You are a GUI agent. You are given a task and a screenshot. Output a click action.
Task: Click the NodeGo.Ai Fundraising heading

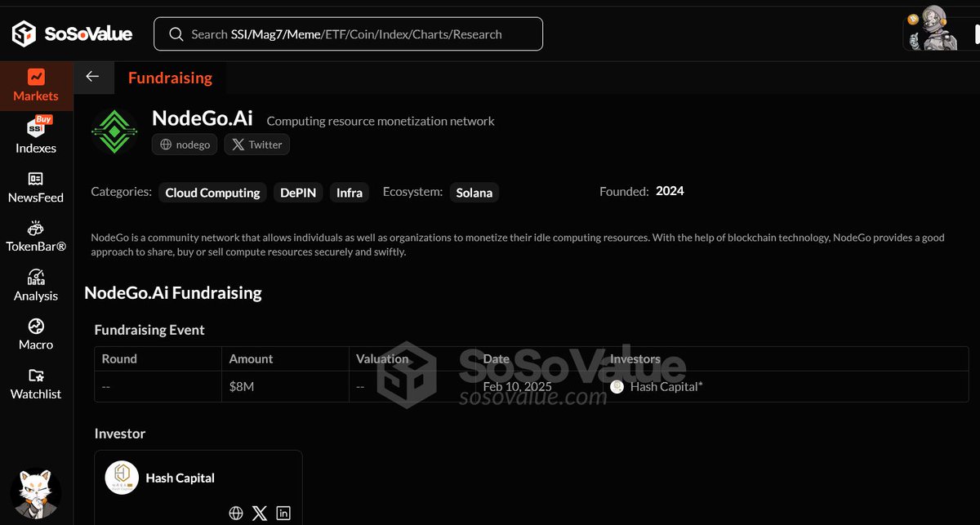[x=173, y=292]
